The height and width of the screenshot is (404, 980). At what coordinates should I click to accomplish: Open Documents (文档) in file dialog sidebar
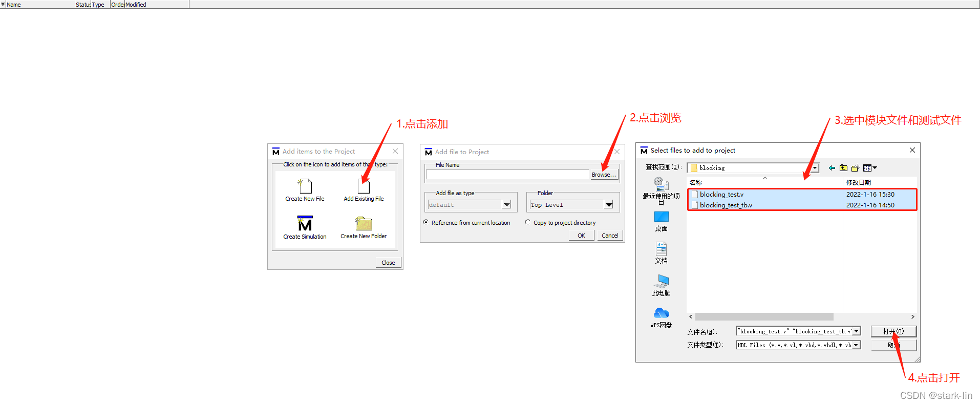point(661,253)
